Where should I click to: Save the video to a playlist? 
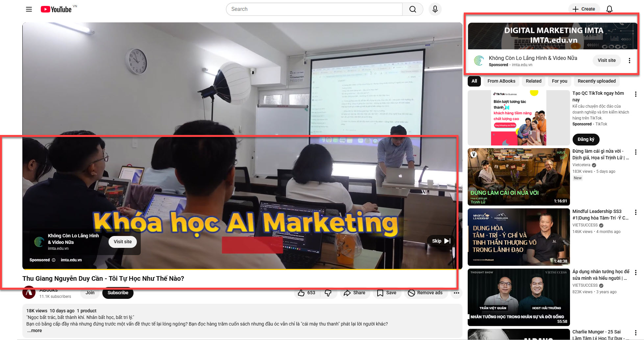click(x=387, y=293)
